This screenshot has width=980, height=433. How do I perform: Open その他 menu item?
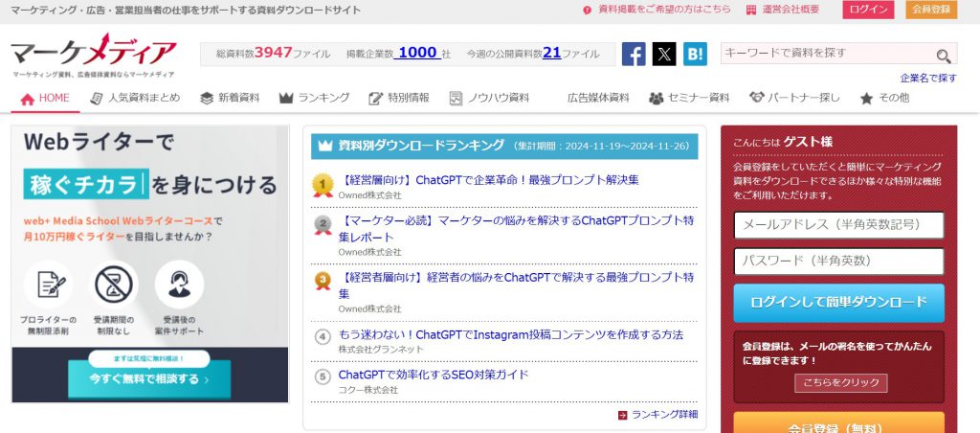884,99
